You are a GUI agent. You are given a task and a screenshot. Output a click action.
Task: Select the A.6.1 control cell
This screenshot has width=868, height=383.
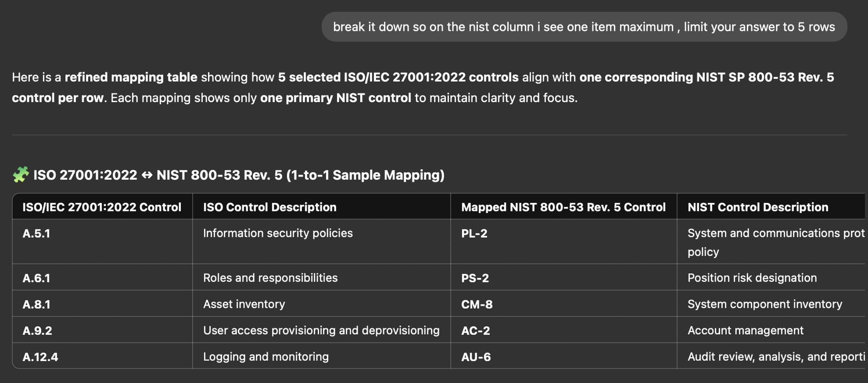coord(102,277)
